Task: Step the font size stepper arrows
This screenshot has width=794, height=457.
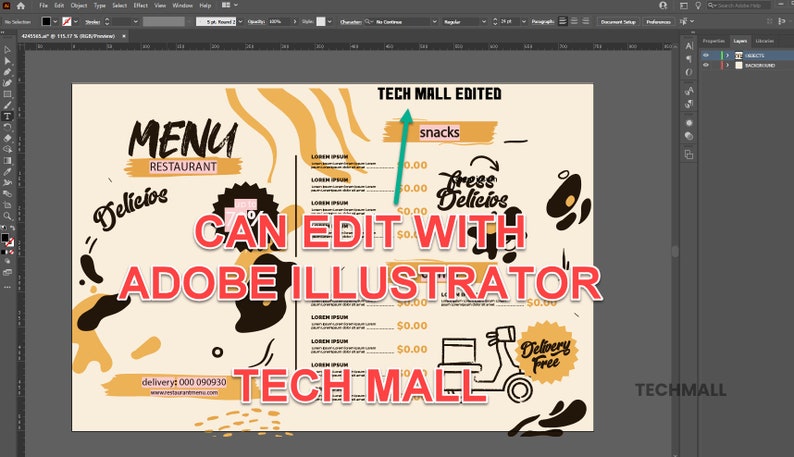Action: pos(495,22)
